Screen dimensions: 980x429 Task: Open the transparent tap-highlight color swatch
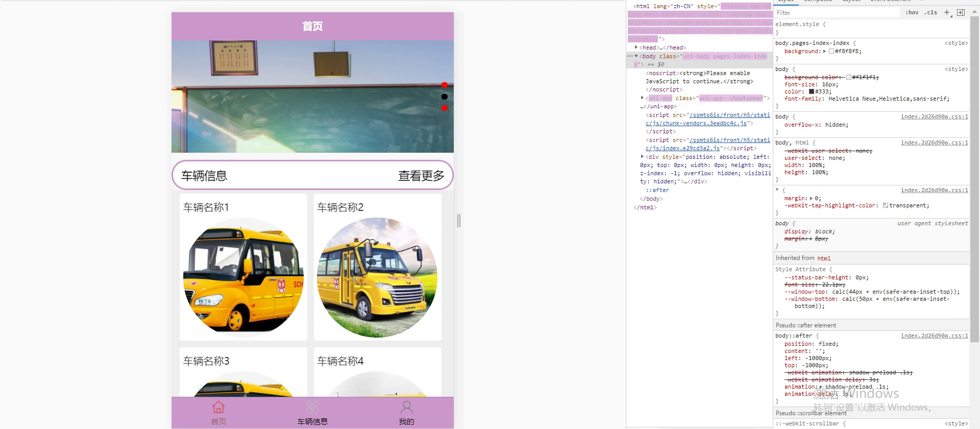point(886,205)
